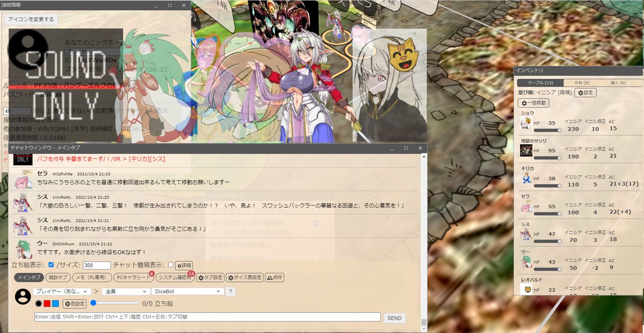
Task: Open the DiceBot selection dropdown
Action: [x=188, y=291]
